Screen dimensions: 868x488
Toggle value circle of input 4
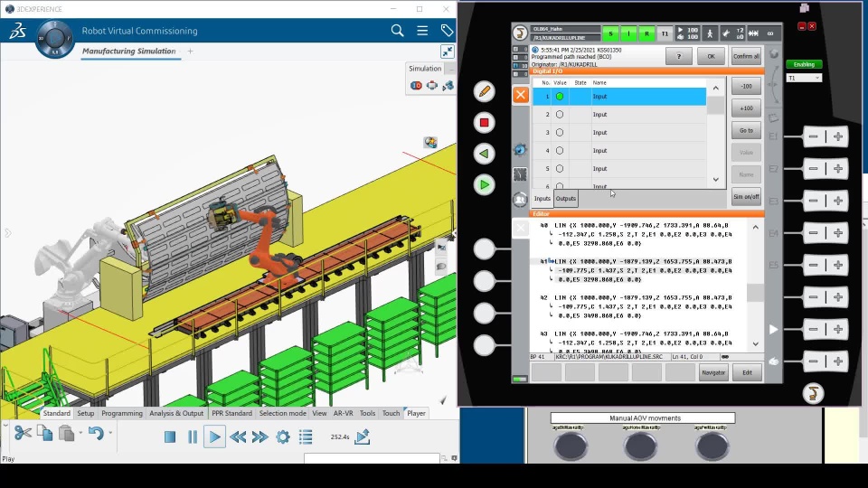tap(560, 151)
